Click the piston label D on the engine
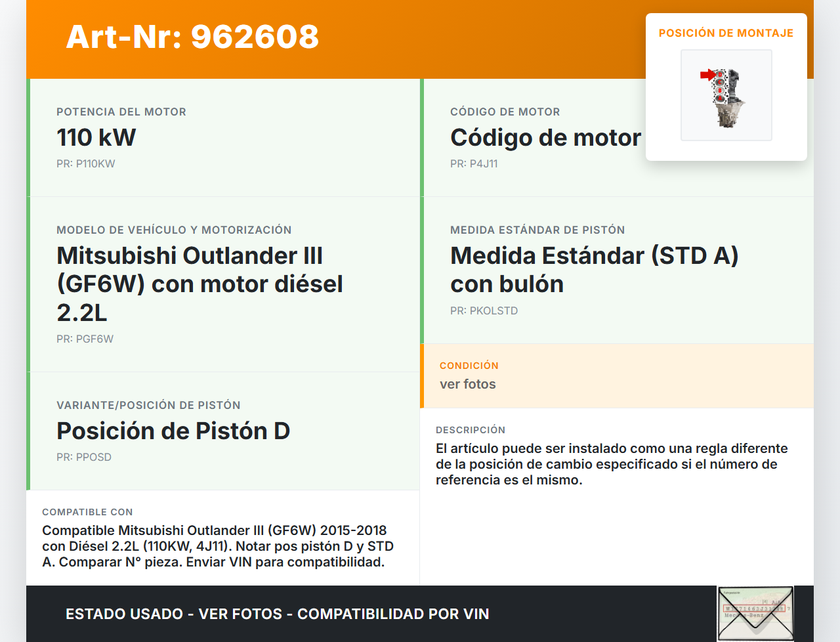840x642 pixels. 720,74
